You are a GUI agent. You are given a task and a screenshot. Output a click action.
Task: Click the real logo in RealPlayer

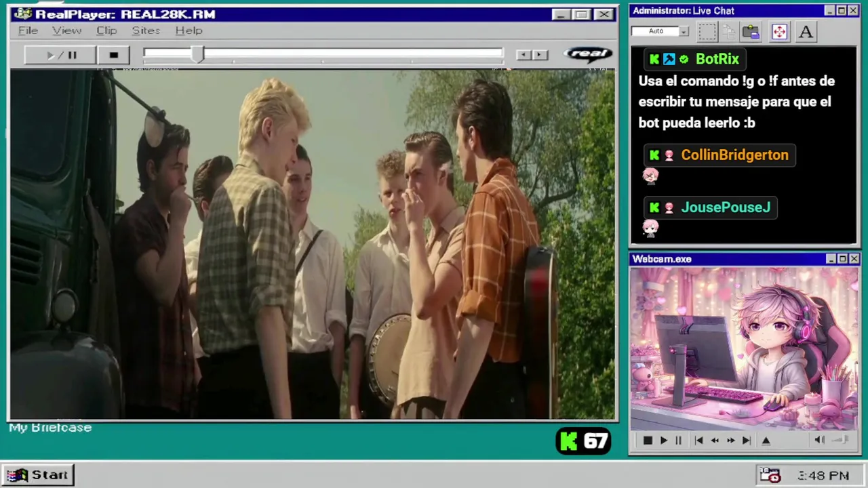588,54
